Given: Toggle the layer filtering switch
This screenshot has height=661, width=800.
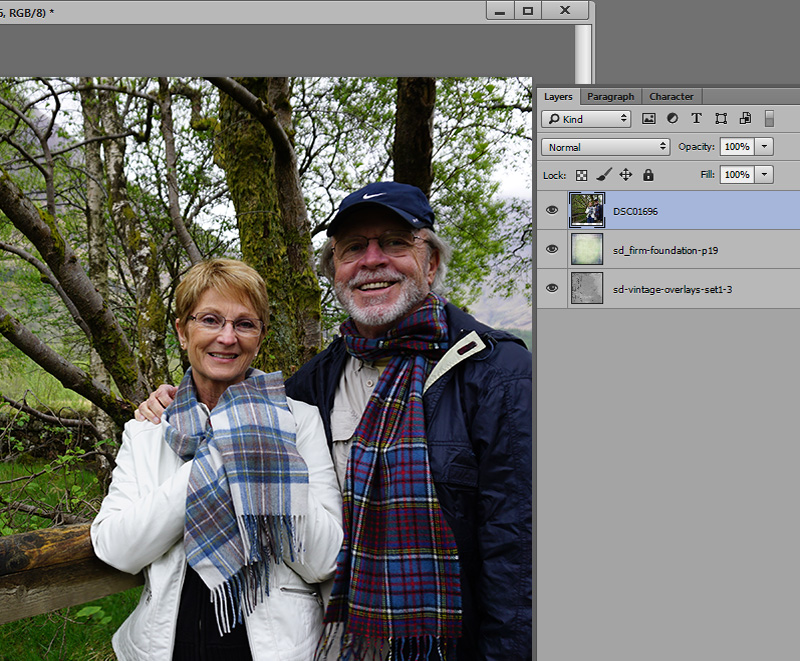Looking at the screenshot, I should [x=769, y=119].
